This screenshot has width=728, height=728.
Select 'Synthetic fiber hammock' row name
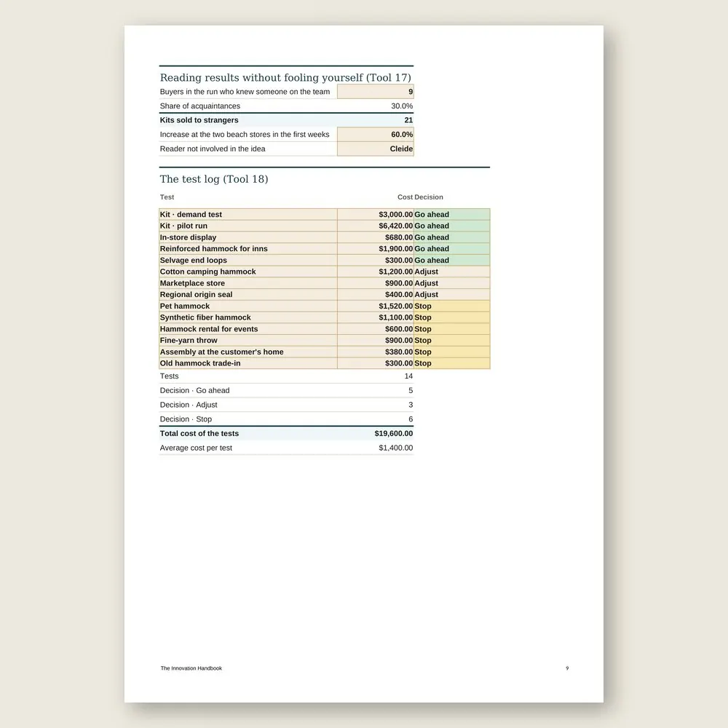click(205, 317)
